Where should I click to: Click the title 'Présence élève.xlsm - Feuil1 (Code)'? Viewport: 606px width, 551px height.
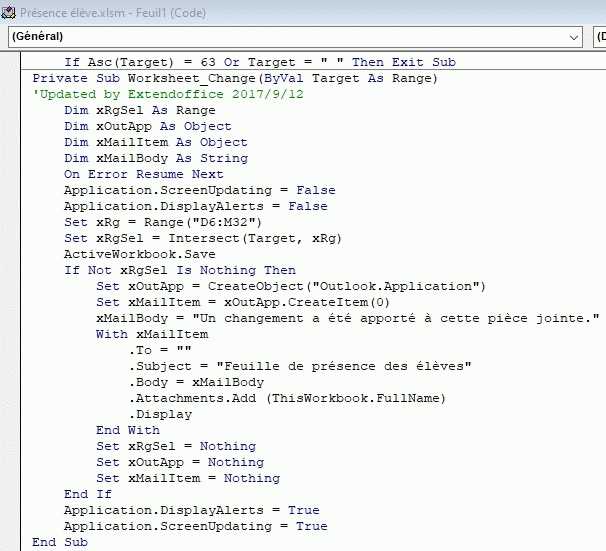pos(113,13)
